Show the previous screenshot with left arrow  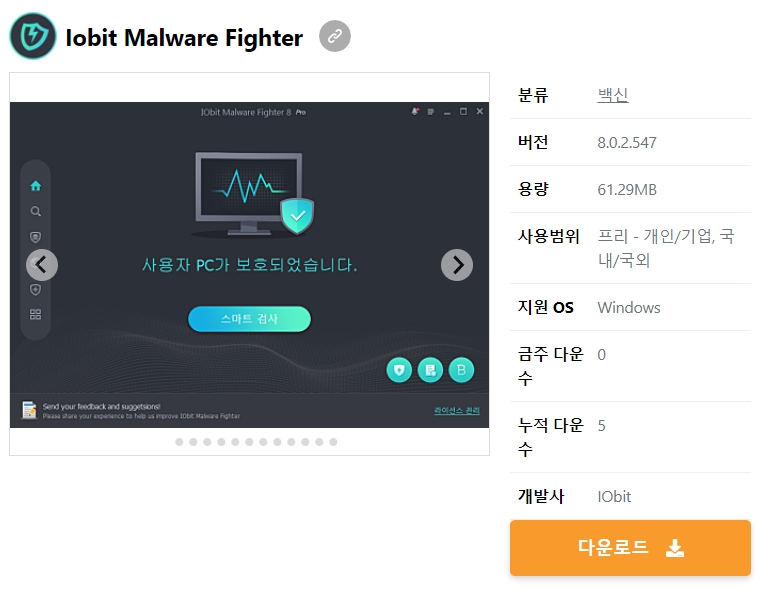pyautogui.click(x=42, y=265)
